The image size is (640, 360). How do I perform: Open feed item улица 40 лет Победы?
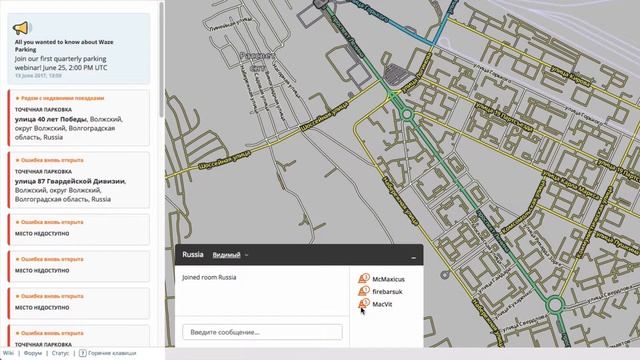[78, 118]
